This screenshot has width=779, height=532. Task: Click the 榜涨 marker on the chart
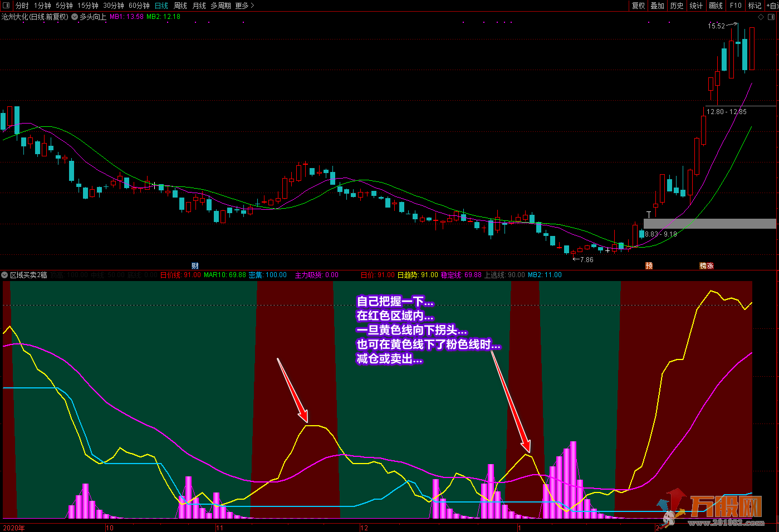[x=707, y=266]
